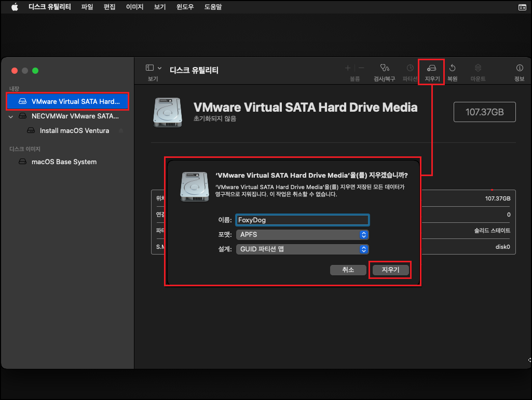Click the disk icon next to macOS Base System
Image resolution: width=532 pixels, height=400 pixels.
[22, 162]
